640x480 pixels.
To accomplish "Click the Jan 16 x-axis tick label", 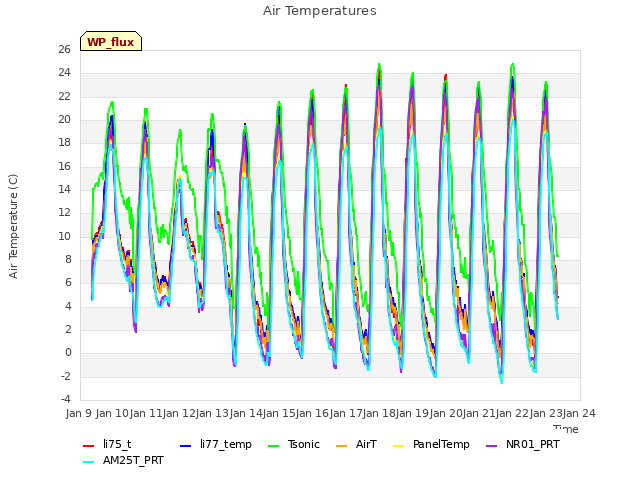I will tap(312, 413).
